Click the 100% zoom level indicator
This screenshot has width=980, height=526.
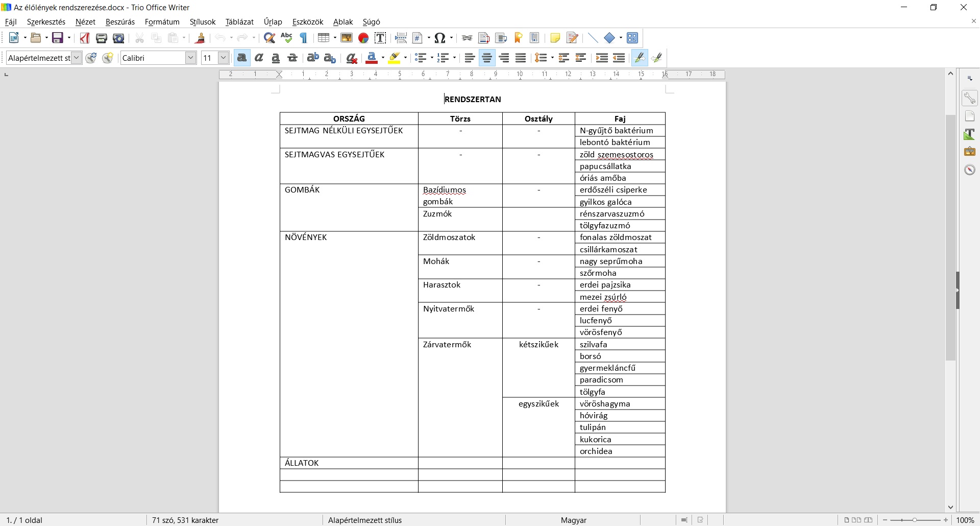click(965, 520)
